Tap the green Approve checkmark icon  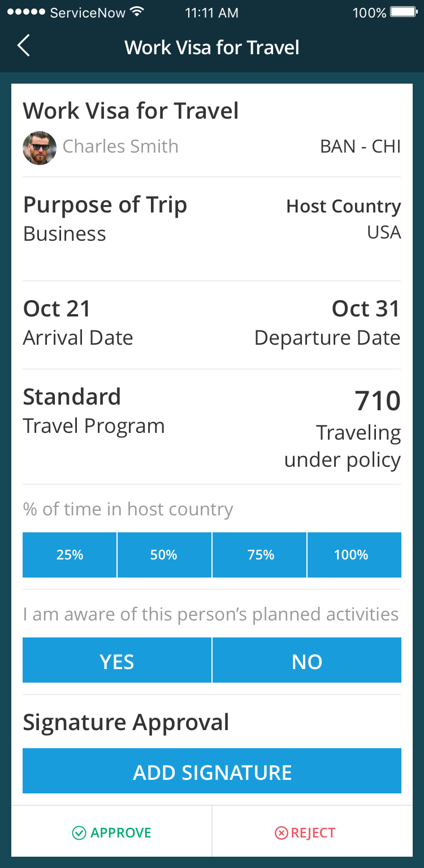click(x=79, y=833)
